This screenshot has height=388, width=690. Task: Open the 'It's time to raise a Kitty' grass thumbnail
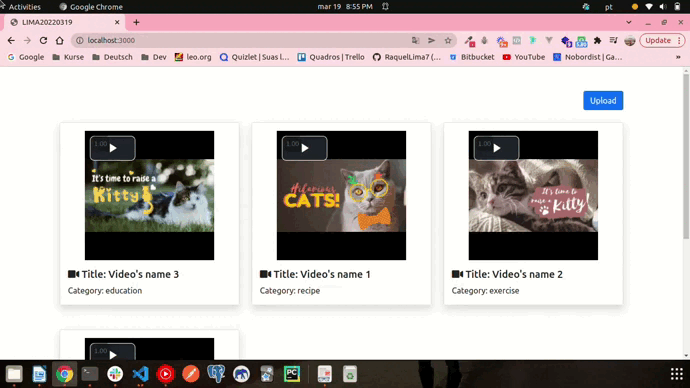coord(150,195)
